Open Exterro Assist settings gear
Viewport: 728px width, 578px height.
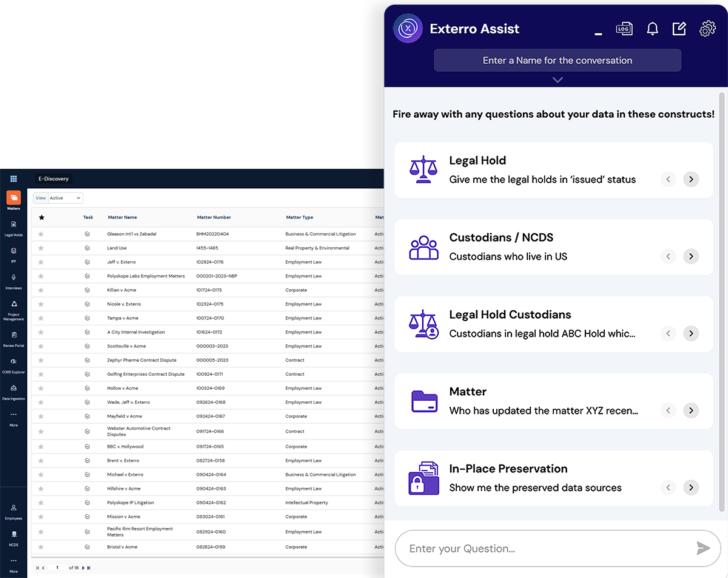(x=707, y=29)
